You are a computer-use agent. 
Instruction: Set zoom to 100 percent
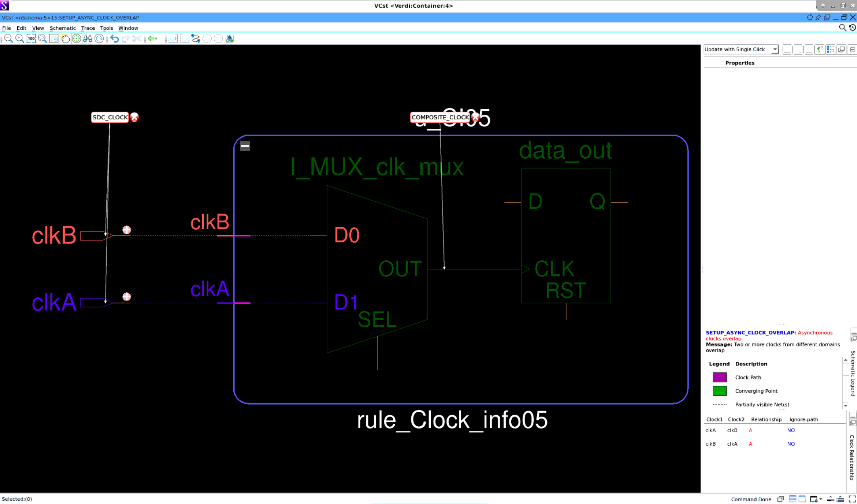pyautogui.click(x=31, y=38)
